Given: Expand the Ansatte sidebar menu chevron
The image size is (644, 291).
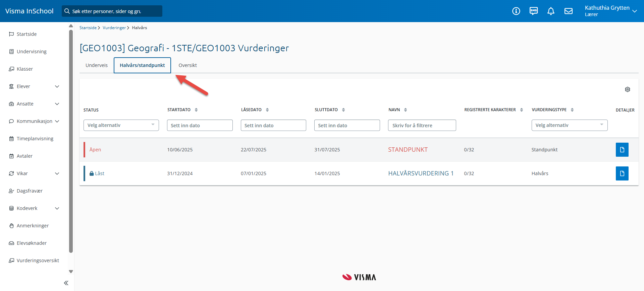Looking at the screenshot, I should (57, 104).
